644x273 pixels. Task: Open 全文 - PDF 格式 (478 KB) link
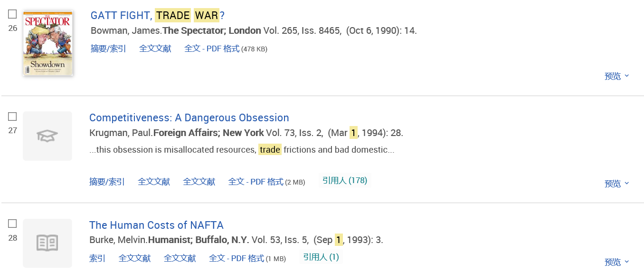(226, 49)
